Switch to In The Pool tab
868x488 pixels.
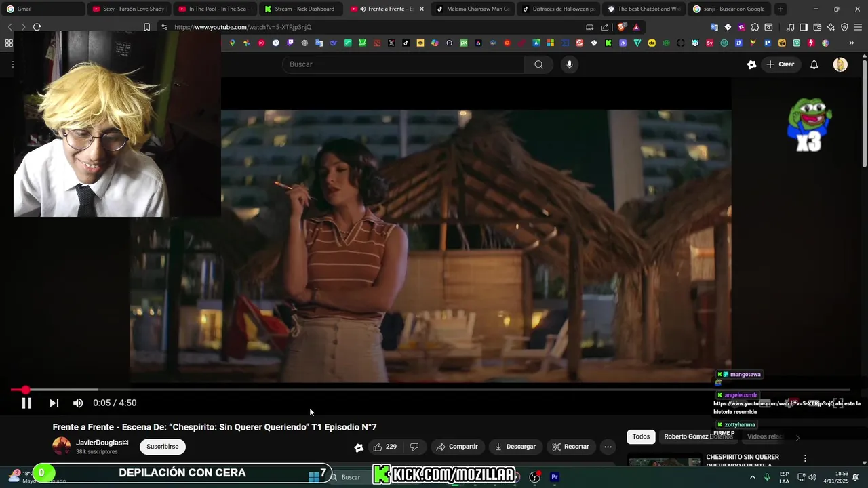tap(215, 9)
